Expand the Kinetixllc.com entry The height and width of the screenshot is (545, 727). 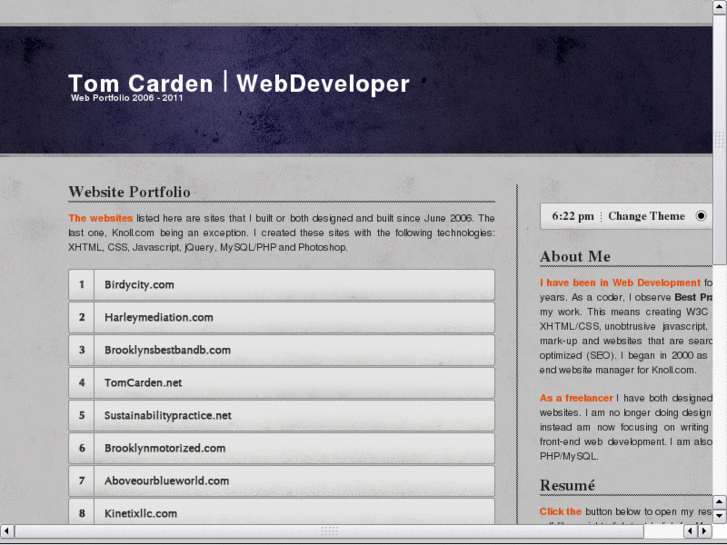(281, 512)
